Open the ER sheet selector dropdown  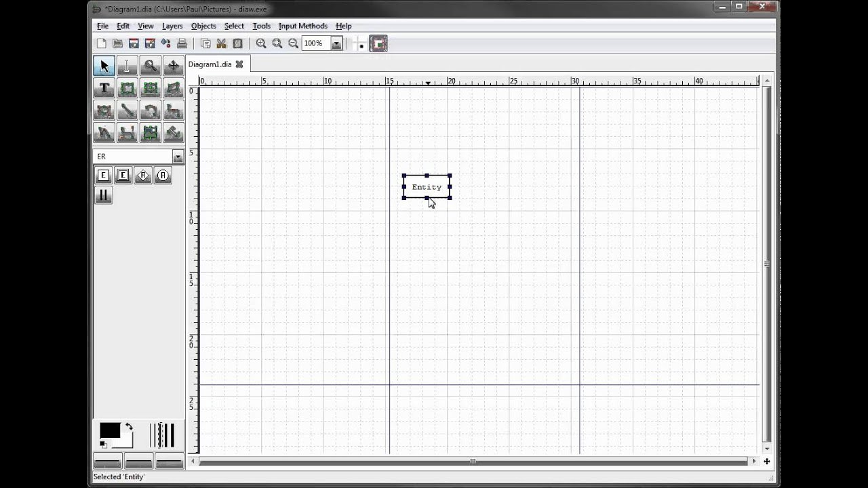(x=178, y=157)
